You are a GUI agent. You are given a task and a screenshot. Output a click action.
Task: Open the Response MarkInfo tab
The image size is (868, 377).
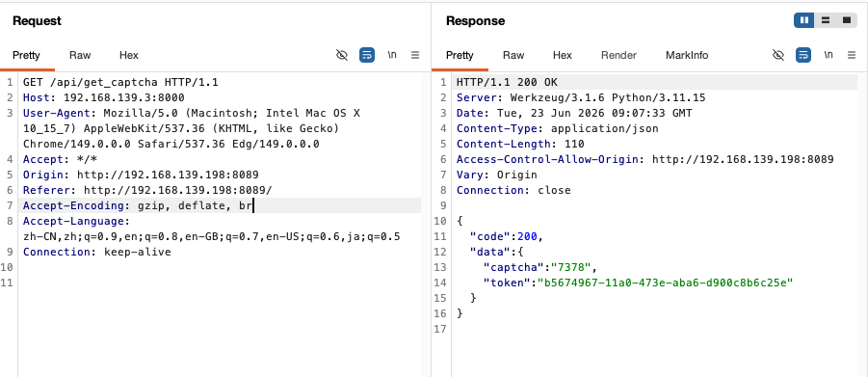(x=687, y=56)
